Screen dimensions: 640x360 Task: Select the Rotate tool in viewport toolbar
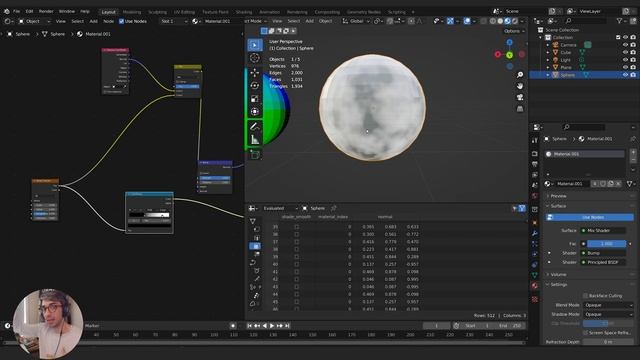point(255,86)
